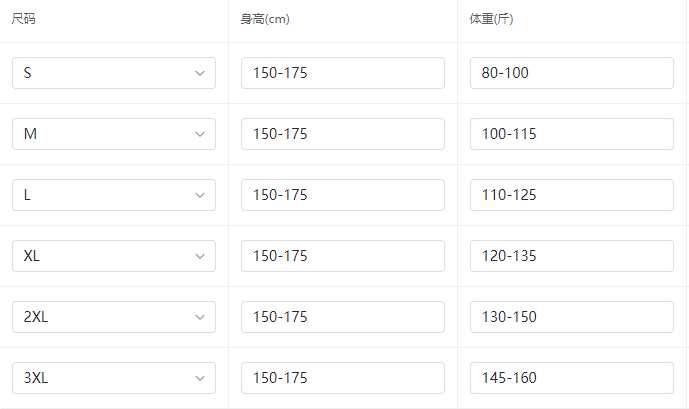Select the height input for size L
Screen dimensions: 689x409
coord(343,195)
